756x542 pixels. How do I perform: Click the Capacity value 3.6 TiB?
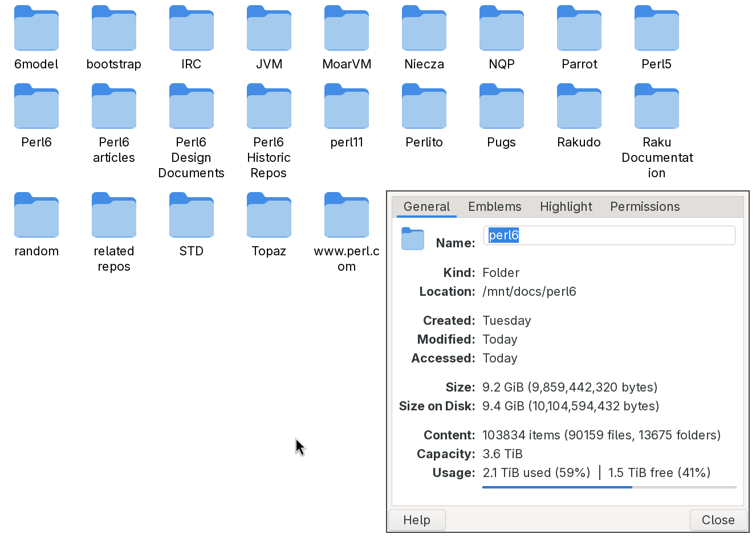coord(502,454)
